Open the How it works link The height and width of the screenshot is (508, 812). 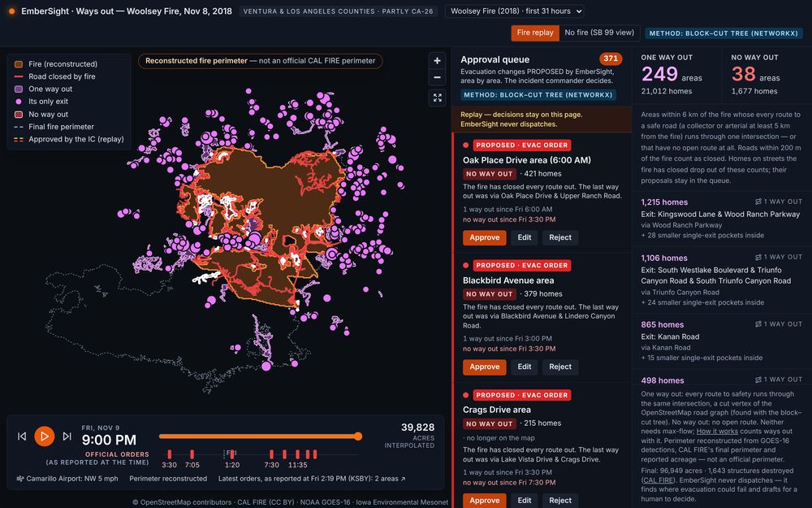(717, 432)
